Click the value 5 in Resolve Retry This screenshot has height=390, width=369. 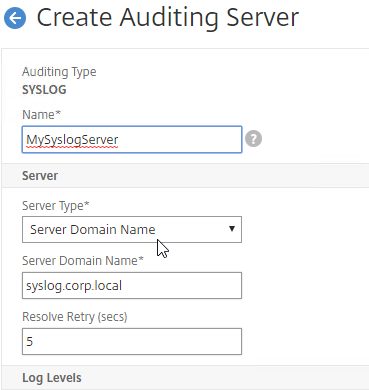30,342
